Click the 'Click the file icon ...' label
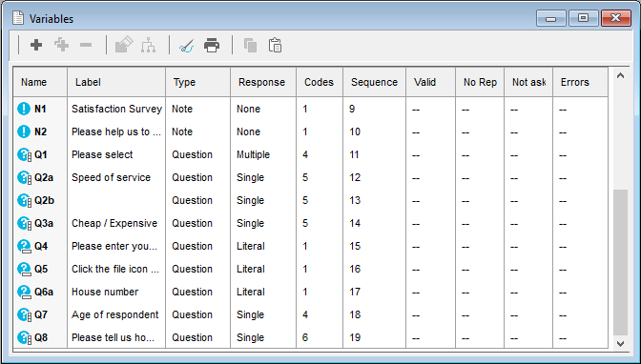 click(115, 270)
